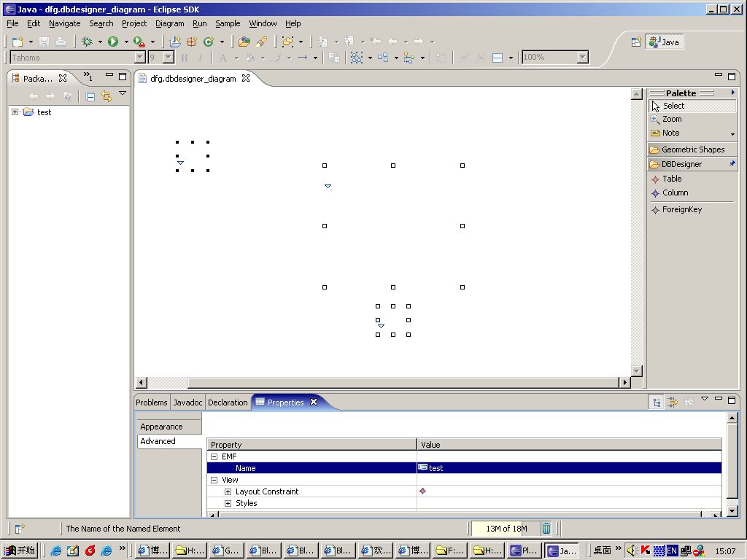Screen dimensions: 747x560
Task: Toggle Show Advanced Properties icon
Action: coord(673,402)
